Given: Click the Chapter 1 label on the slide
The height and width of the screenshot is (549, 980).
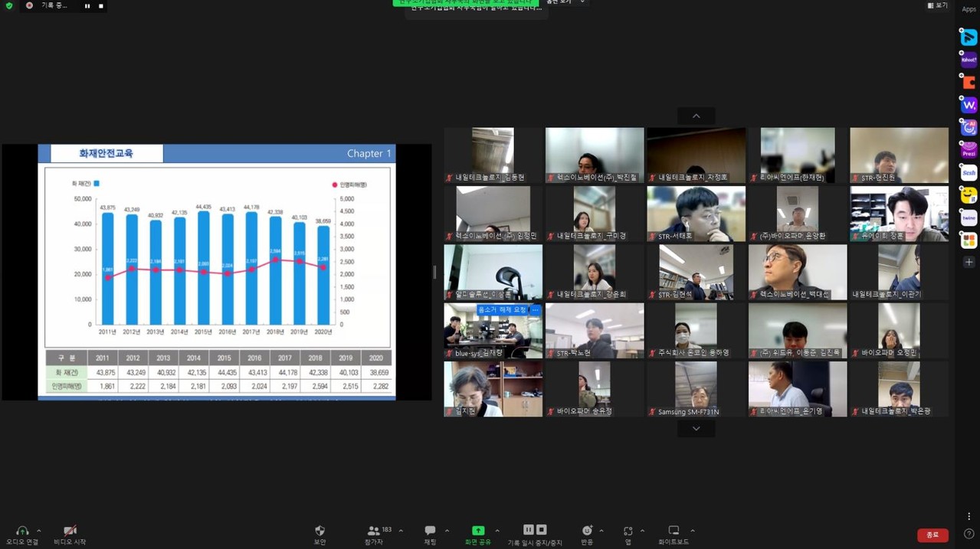Looking at the screenshot, I should 369,153.
